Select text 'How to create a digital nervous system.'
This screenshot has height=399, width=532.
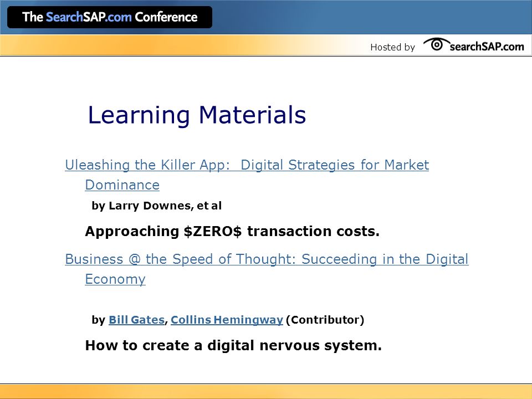(233, 345)
